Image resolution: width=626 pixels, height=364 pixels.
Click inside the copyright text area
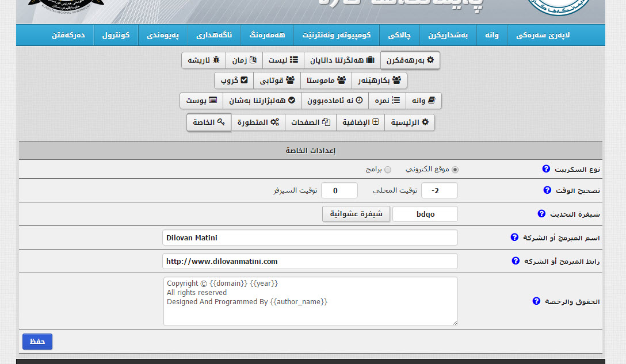pyautogui.click(x=310, y=301)
